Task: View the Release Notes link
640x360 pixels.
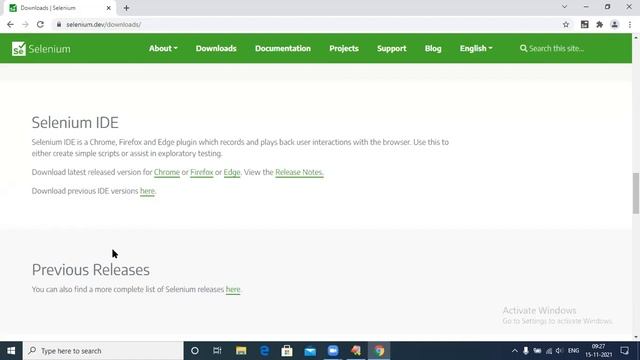Action: point(299,172)
